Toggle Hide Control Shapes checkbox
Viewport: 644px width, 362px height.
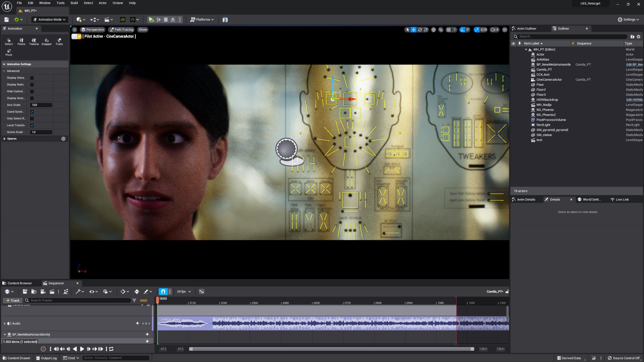tap(32, 91)
